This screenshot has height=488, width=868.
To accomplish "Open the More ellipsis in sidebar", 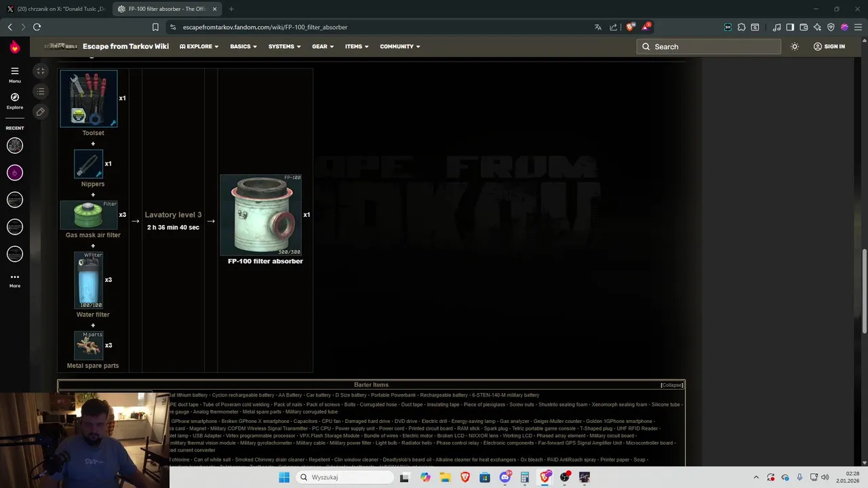I will pyautogui.click(x=15, y=280).
